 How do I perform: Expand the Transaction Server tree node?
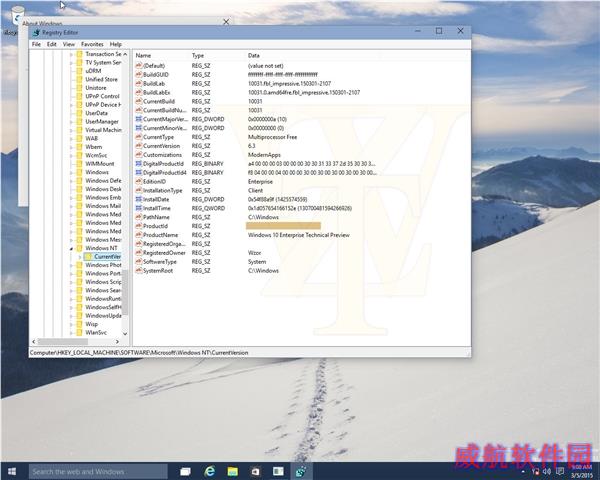pos(72,54)
